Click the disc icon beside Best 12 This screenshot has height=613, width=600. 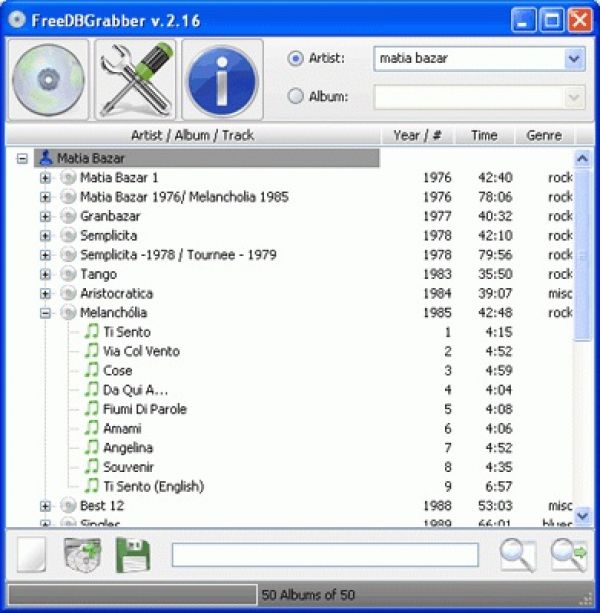[x=68, y=505]
